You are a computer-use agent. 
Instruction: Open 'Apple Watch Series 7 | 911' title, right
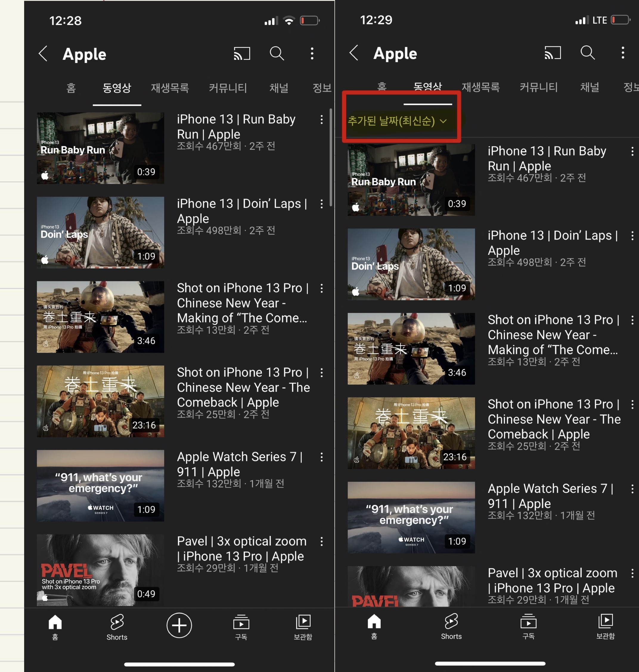click(550, 496)
